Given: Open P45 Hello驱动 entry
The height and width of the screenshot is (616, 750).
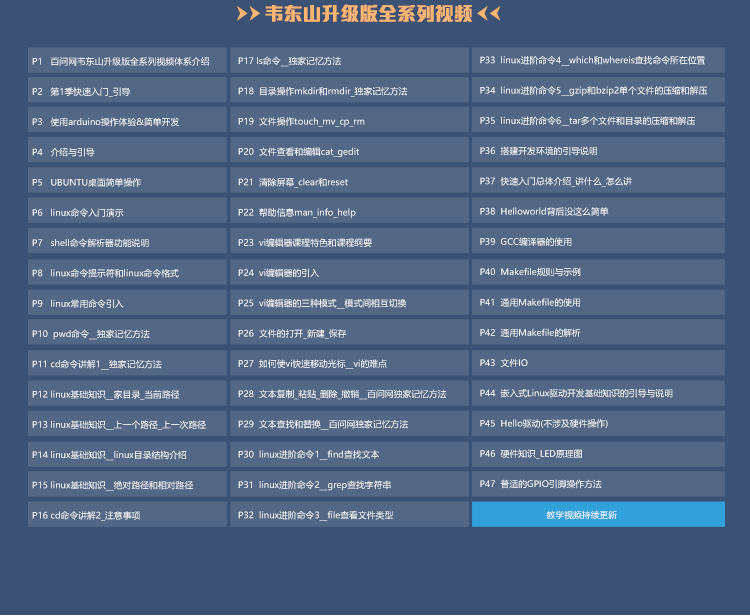Looking at the screenshot, I should pos(598,423).
